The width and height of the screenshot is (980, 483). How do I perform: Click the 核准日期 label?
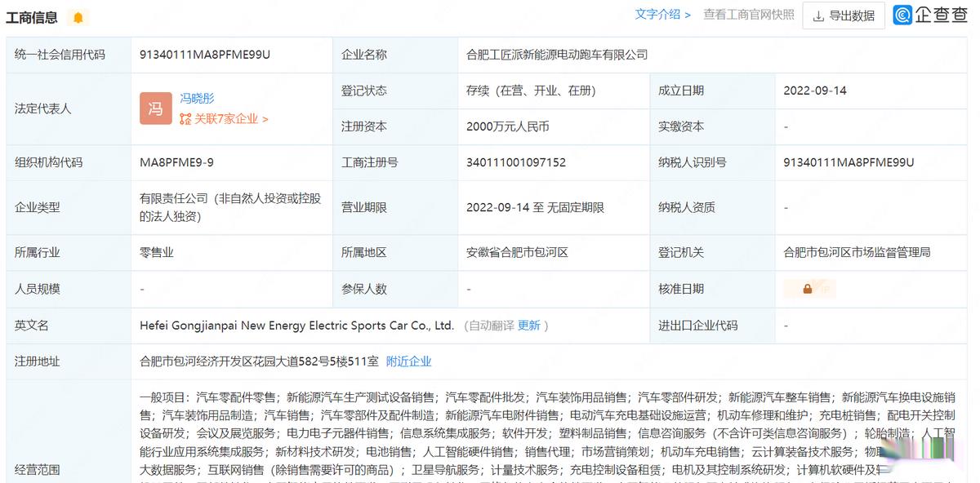(x=681, y=289)
